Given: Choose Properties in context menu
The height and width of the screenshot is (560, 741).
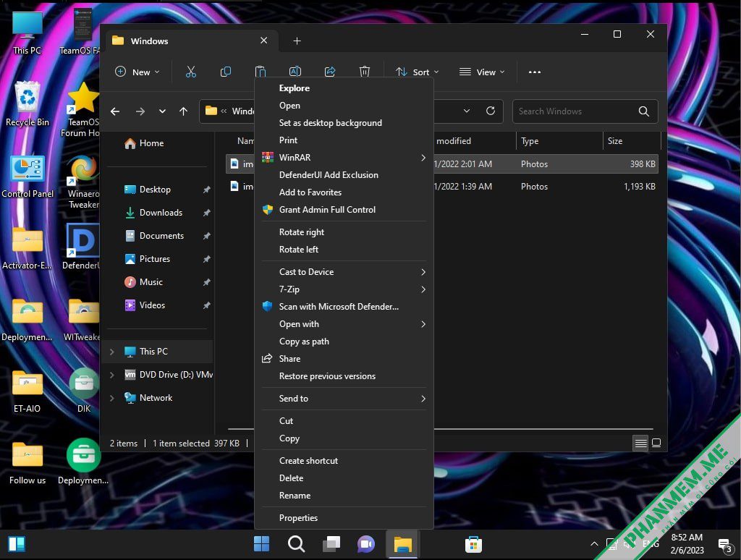Looking at the screenshot, I should pyautogui.click(x=344, y=518).
